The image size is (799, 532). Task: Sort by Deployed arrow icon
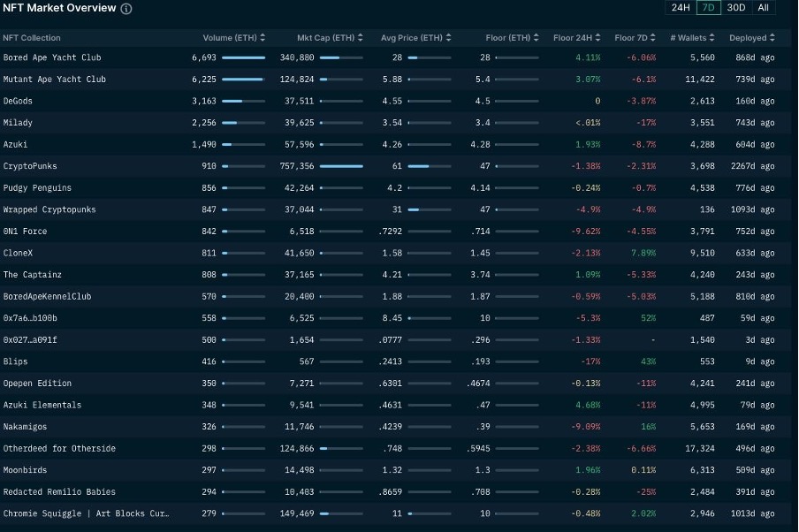(x=772, y=38)
